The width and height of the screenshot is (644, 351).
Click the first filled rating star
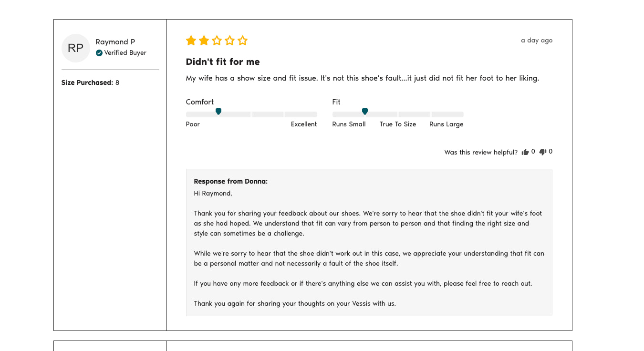pyautogui.click(x=191, y=41)
